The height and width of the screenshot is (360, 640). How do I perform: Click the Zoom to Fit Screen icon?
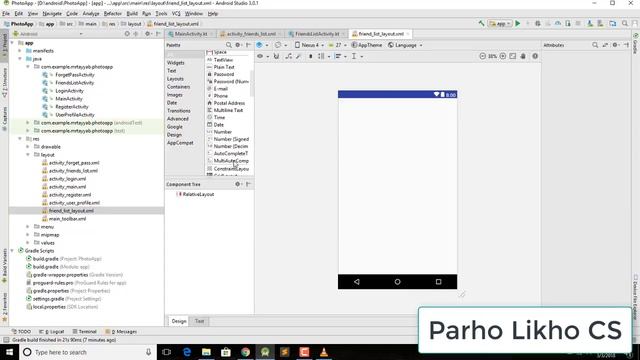(x=513, y=56)
